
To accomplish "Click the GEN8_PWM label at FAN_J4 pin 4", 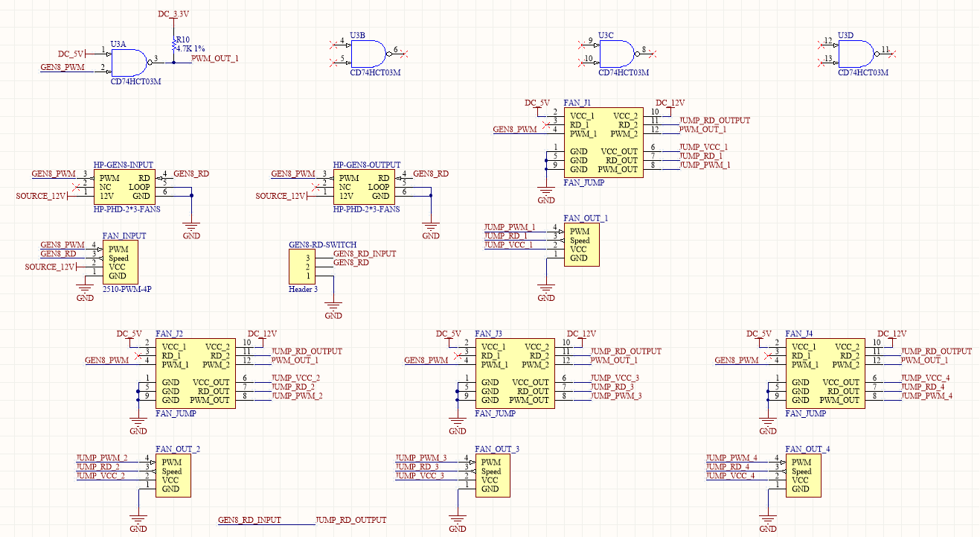I will tap(737, 360).
